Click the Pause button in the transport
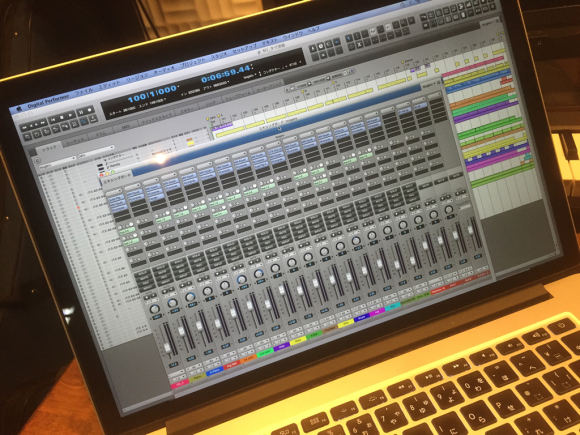The height and width of the screenshot is (435, 580). click(x=80, y=112)
